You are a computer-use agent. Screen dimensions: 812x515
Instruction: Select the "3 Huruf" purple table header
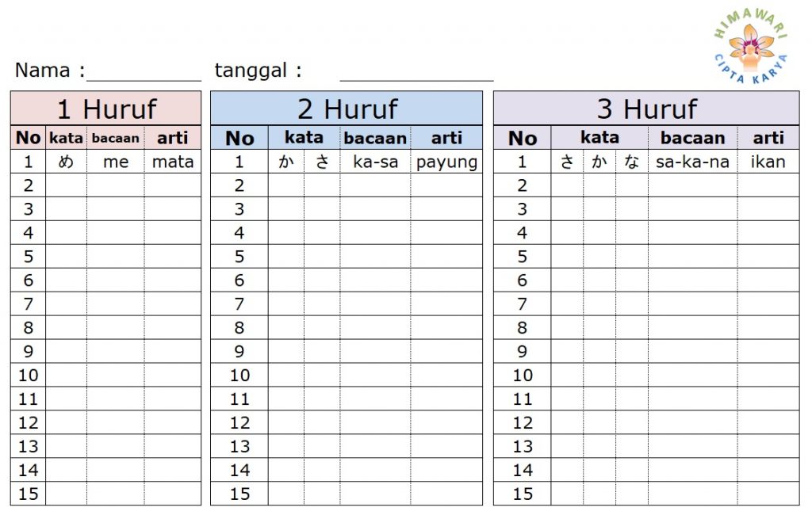click(646, 109)
